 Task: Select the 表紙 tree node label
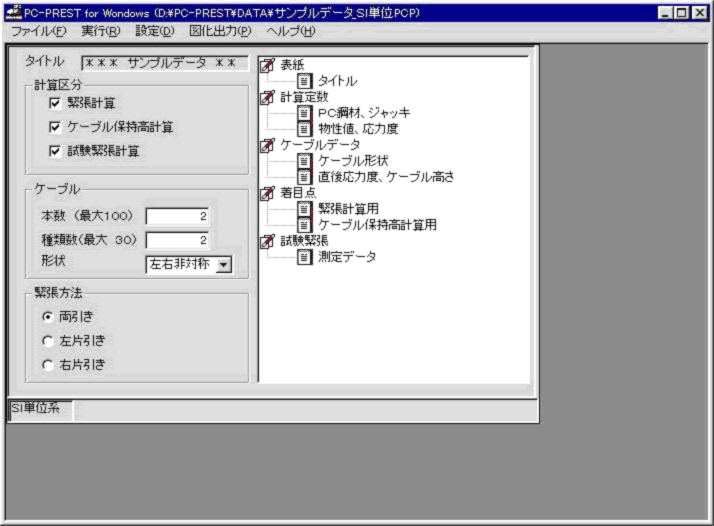pos(292,65)
